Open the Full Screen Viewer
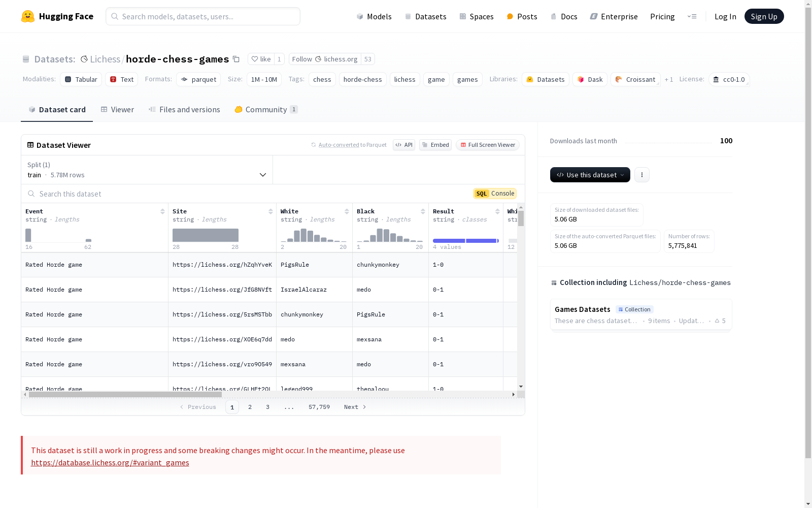Screen dimensions: 812x508 pos(487,145)
